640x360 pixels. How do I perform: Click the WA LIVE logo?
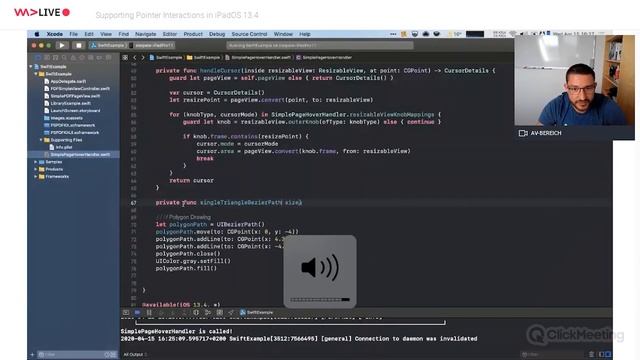[x=42, y=13]
